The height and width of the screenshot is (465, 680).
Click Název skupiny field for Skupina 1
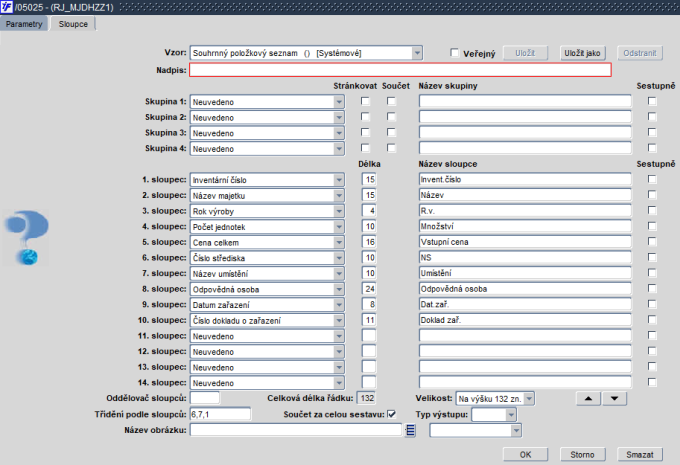coord(525,101)
